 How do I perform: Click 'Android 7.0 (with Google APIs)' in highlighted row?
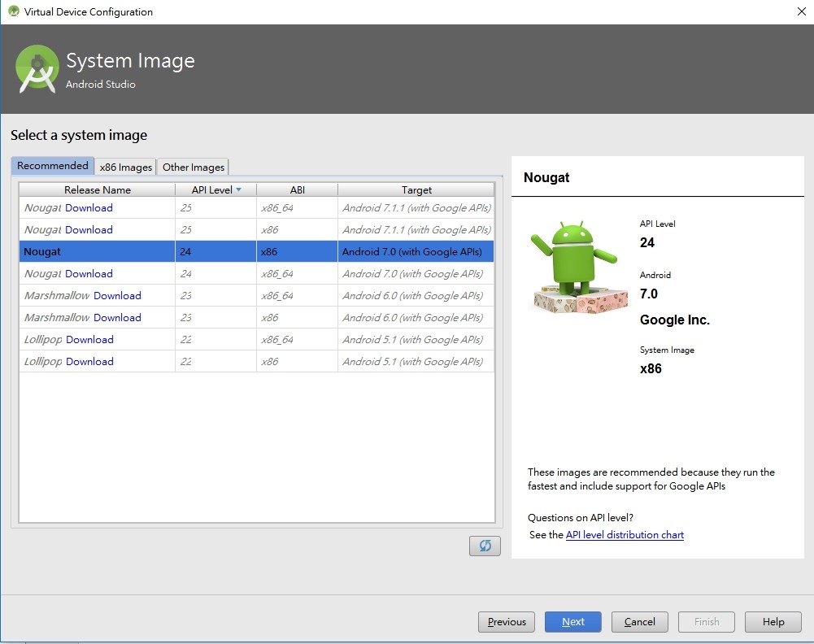tap(411, 252)
